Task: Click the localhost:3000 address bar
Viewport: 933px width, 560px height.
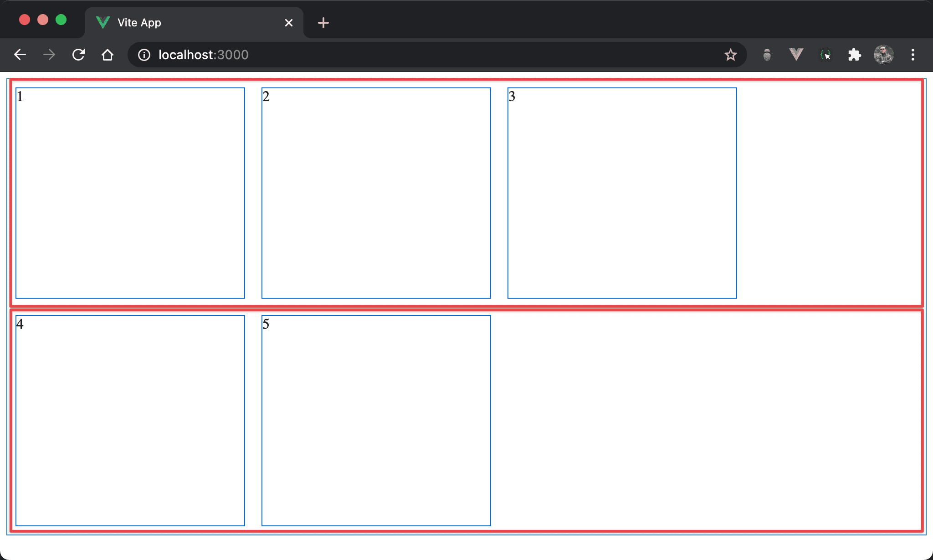Action: [410, 55]
